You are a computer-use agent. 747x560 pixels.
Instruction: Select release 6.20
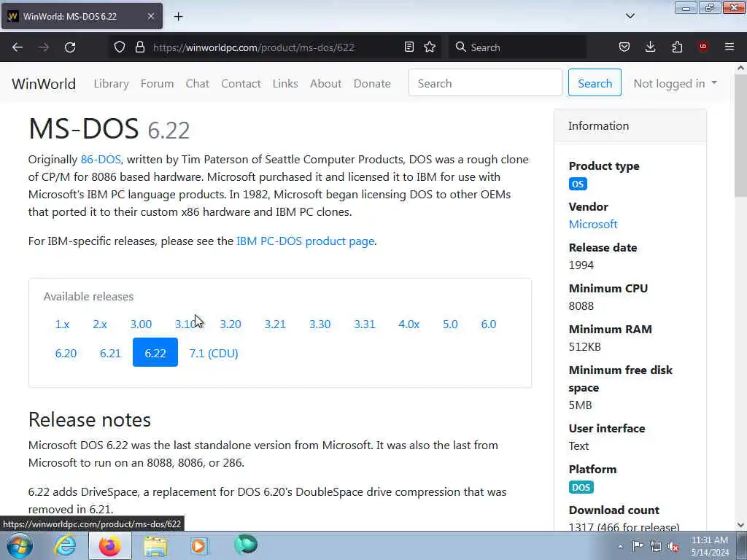pos(66,353)
